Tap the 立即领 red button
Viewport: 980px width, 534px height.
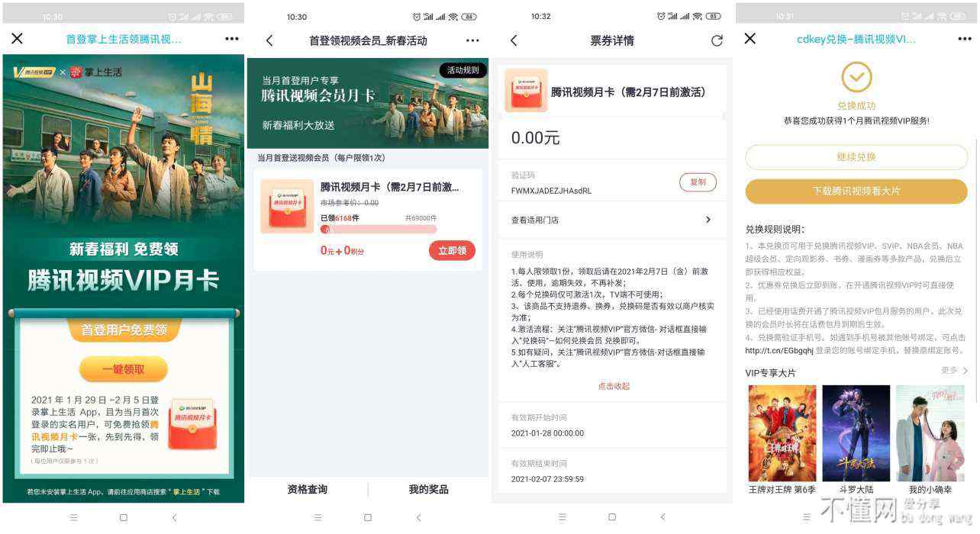click(452, 250)
